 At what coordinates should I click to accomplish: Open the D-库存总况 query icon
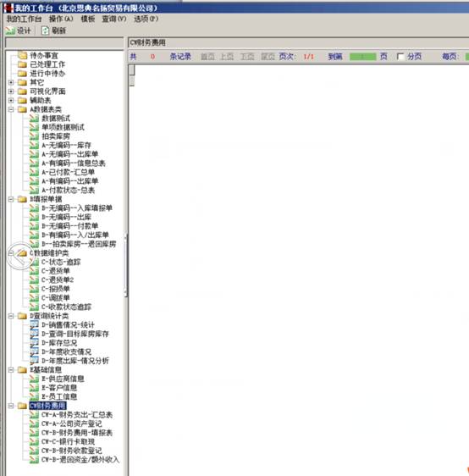pyautogui.click(x=34, y=343)
